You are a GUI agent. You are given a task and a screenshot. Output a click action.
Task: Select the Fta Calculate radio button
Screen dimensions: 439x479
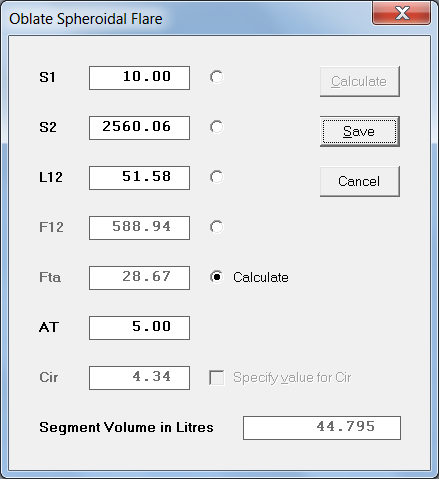click(216, 277)
